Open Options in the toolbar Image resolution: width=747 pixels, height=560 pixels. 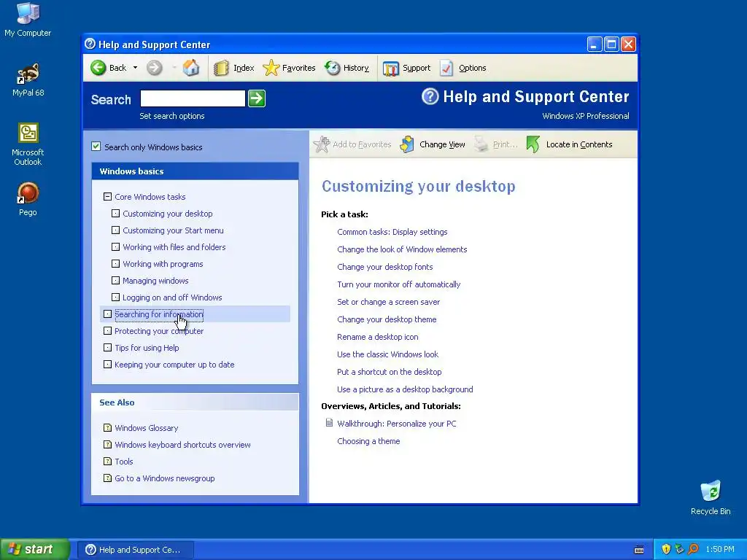click(463, 68)
